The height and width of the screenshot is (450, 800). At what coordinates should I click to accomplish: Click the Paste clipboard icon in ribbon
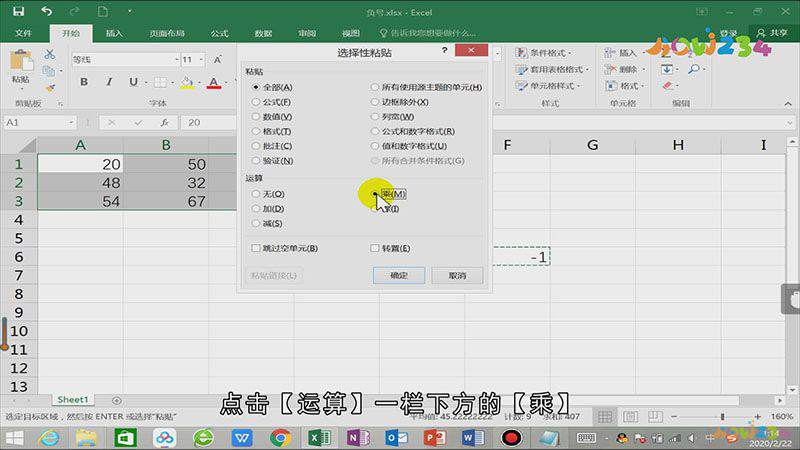pyautogui.click(x=21, y=61)
